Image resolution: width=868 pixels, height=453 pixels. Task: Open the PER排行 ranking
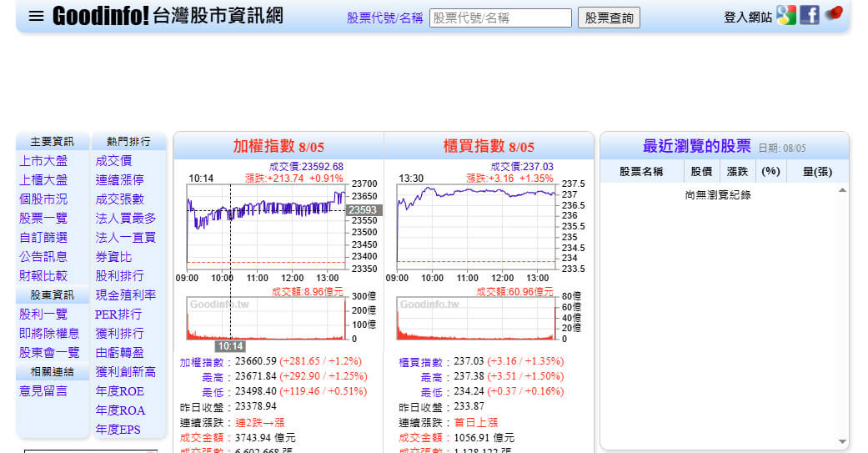tap(118, 315)
